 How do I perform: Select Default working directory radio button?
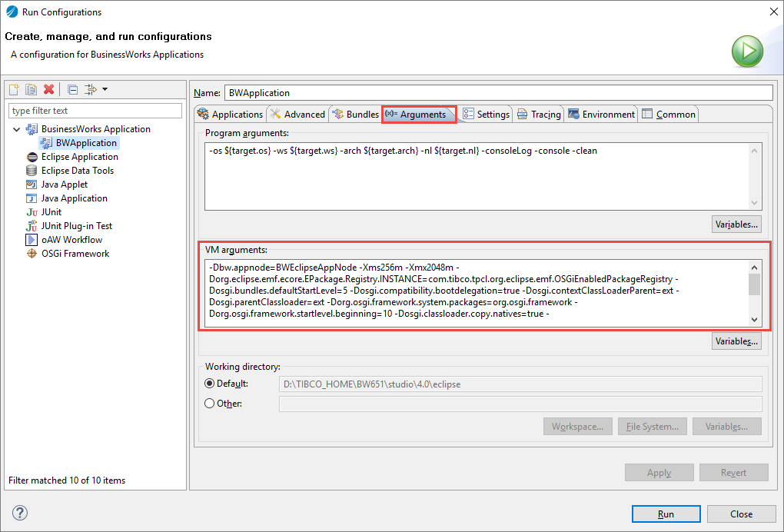pos(210,384)
